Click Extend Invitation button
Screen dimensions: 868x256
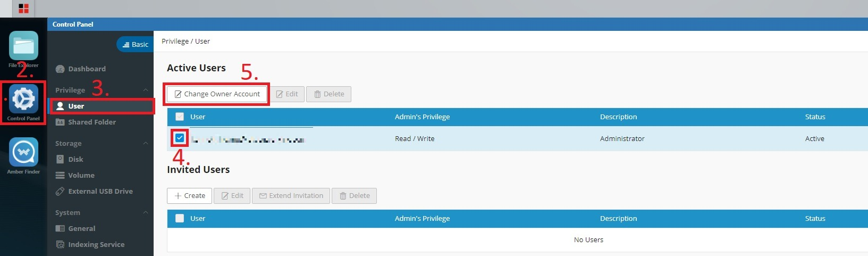[x=291, y=195]
